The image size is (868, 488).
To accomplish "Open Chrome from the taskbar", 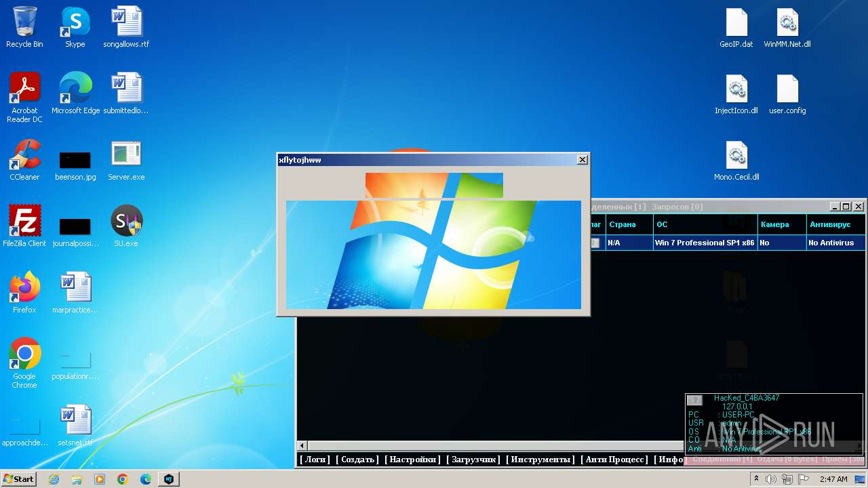I will 123,479.
